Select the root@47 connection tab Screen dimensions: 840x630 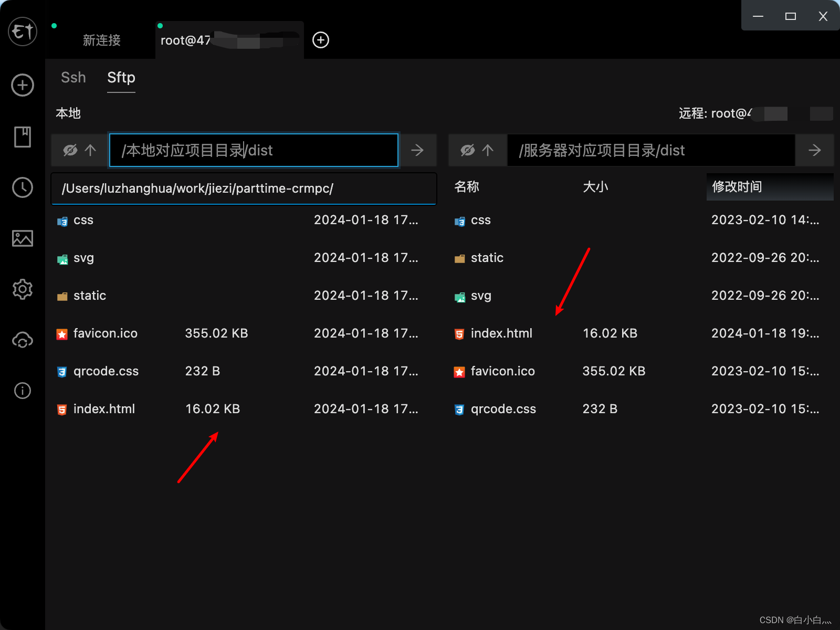pyautogui.click(x=229, y=40)
